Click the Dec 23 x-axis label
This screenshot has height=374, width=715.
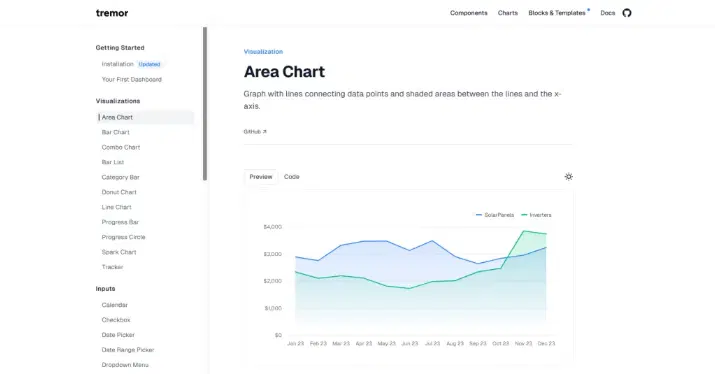point(546,343)
